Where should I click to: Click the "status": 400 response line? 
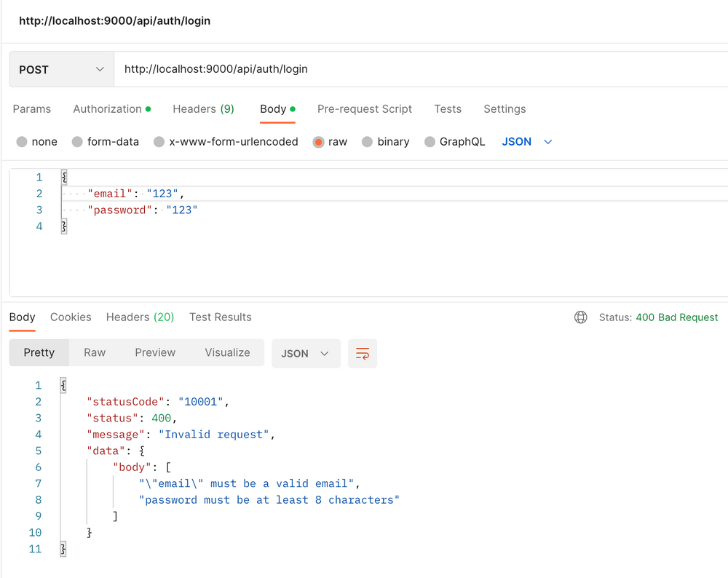[x=132, y=418]
